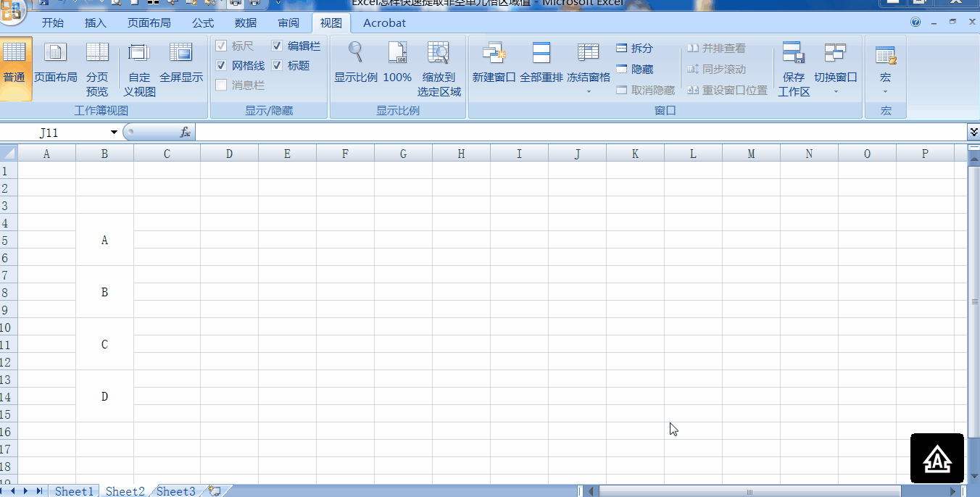Open the Zoom dialog (显示比例)
Viewport: 980px width, 497px height.
pyautogui.click(x=355, y=62)
